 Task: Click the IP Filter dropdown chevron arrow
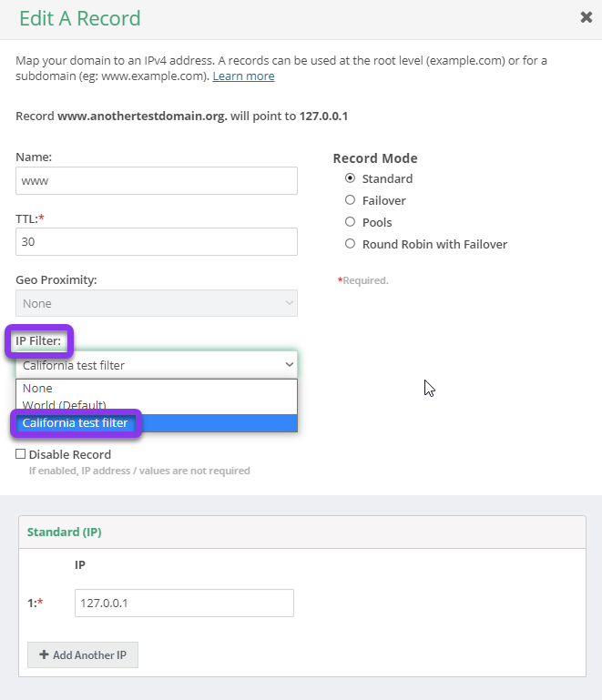click(x=290, y=365)
